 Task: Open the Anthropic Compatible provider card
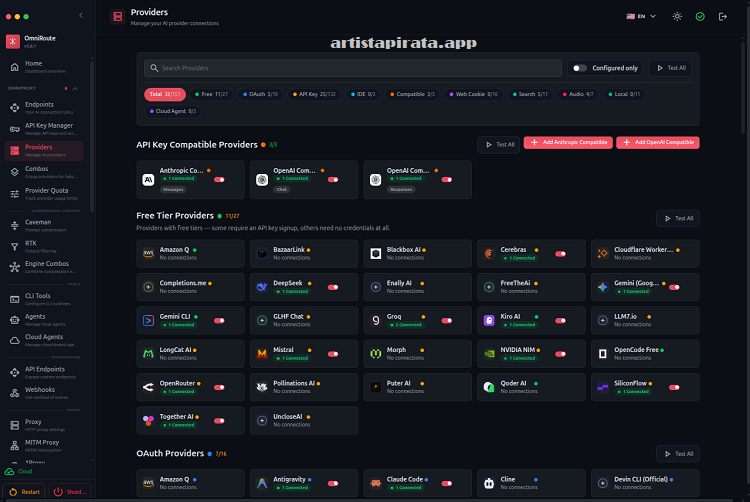click(190, 180)
